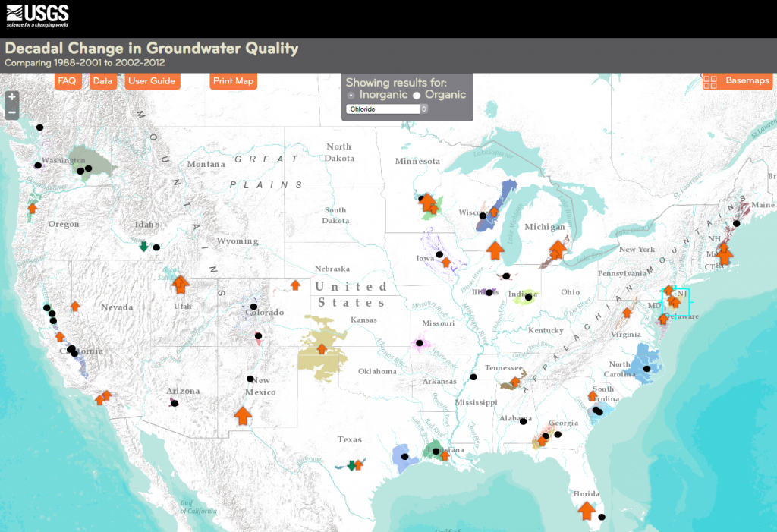Click the large orange arrow in Florida
Viewport: 777px width, 532px height.
tap(586, 509)
